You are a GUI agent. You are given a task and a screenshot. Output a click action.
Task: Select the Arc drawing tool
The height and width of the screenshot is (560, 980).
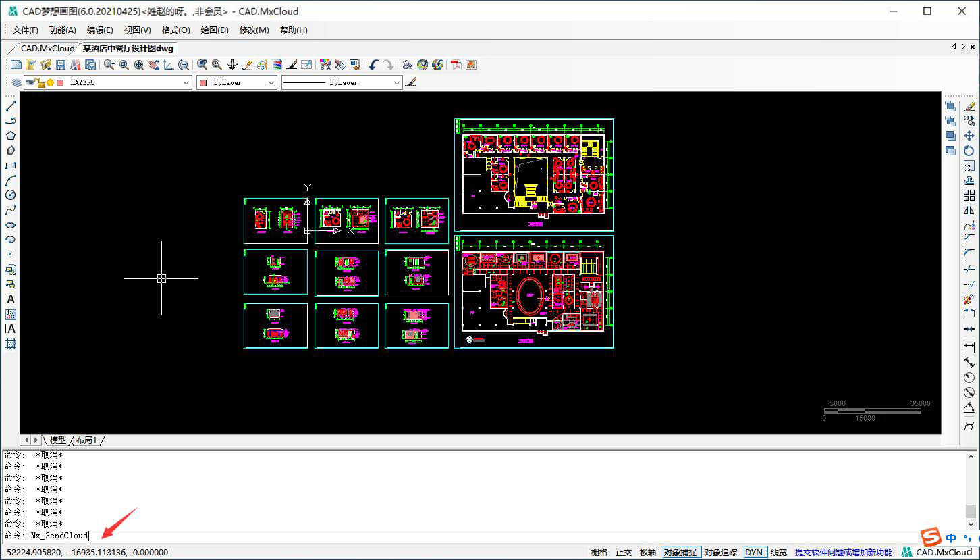coord(10,180)
